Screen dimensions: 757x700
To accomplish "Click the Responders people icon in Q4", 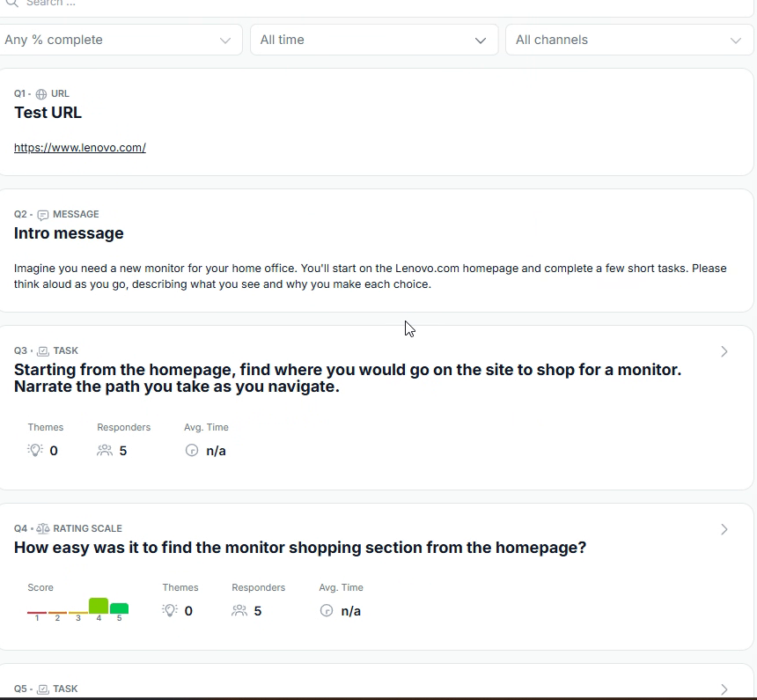I will tap(239, 611).
